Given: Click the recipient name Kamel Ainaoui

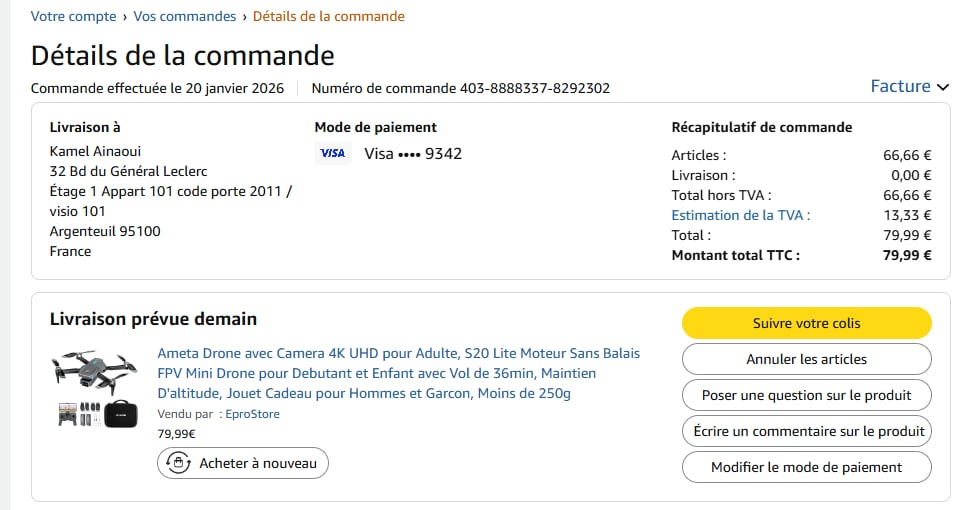Looking at the screenshot, I should point(96,151).
